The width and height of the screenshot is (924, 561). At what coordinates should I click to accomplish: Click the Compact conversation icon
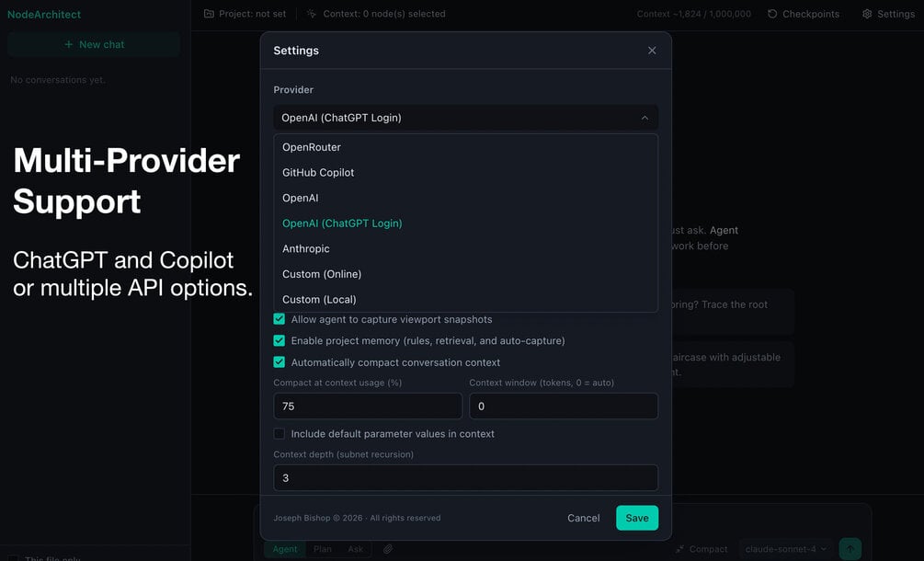point(679,549)
